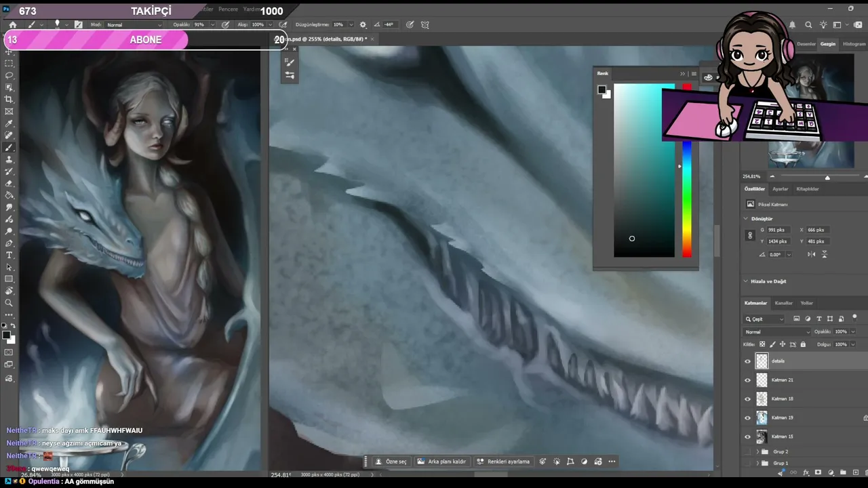Select the Path Selection tool
This screenshot has width=868, height=488.
pyautogui.click(x=9, y=267)
